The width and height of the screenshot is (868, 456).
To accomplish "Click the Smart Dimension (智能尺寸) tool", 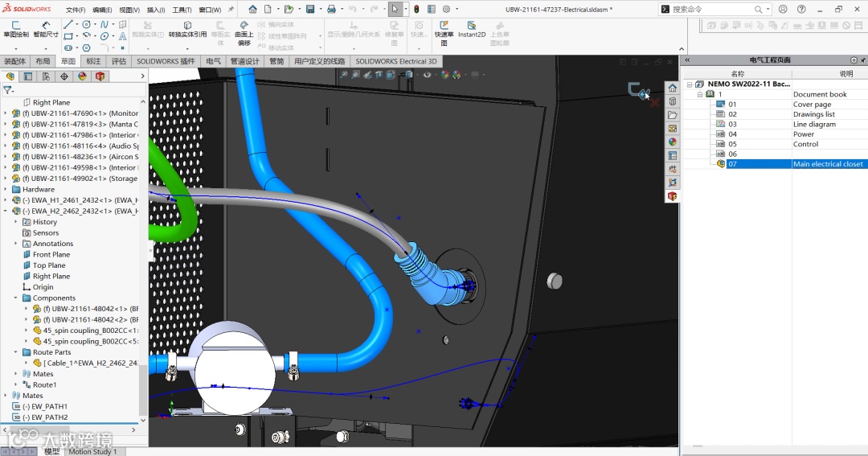I will (x=46, y=29).
